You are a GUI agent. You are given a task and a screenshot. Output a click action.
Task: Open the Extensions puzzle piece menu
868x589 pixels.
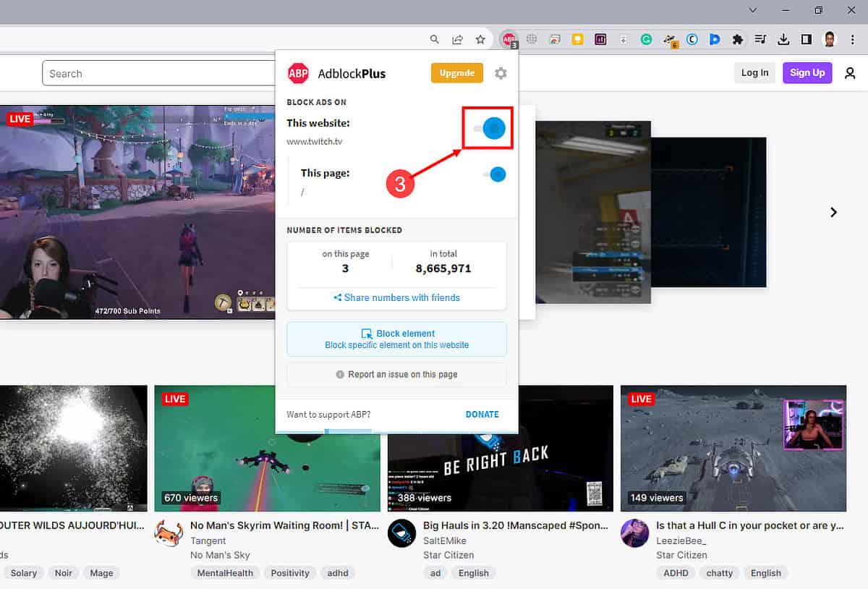coord(738,40)
